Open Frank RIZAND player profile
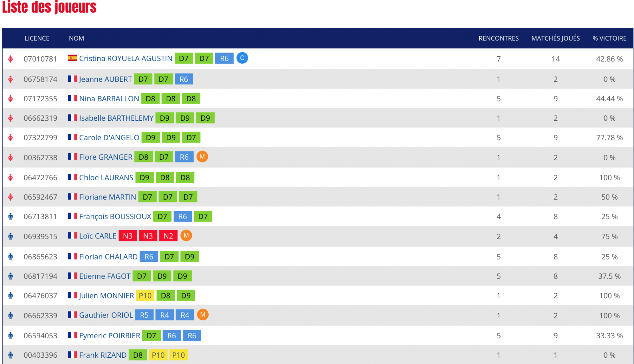Screen dimensions: 634x364 coord(103,355)
